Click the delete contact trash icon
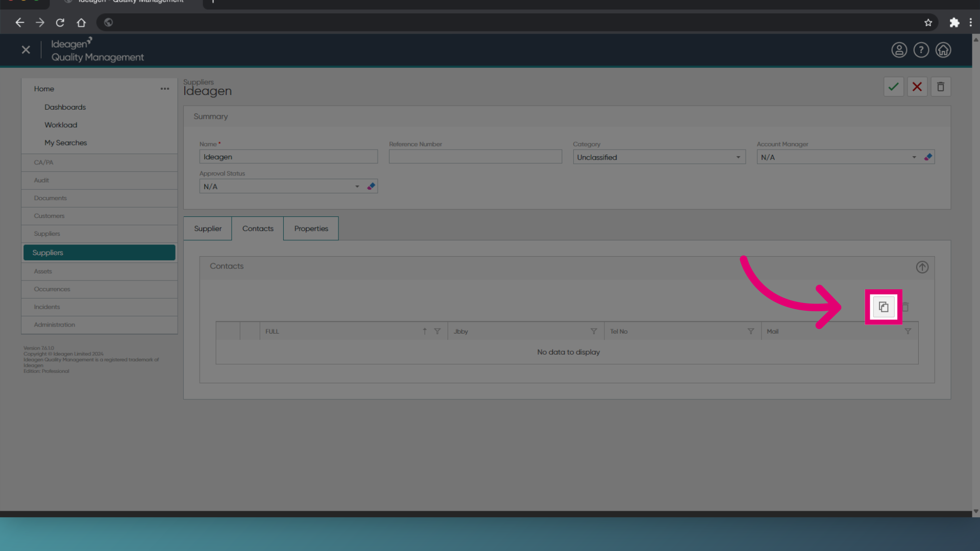This screenshot has height=551, width=980. pos(905,307)
